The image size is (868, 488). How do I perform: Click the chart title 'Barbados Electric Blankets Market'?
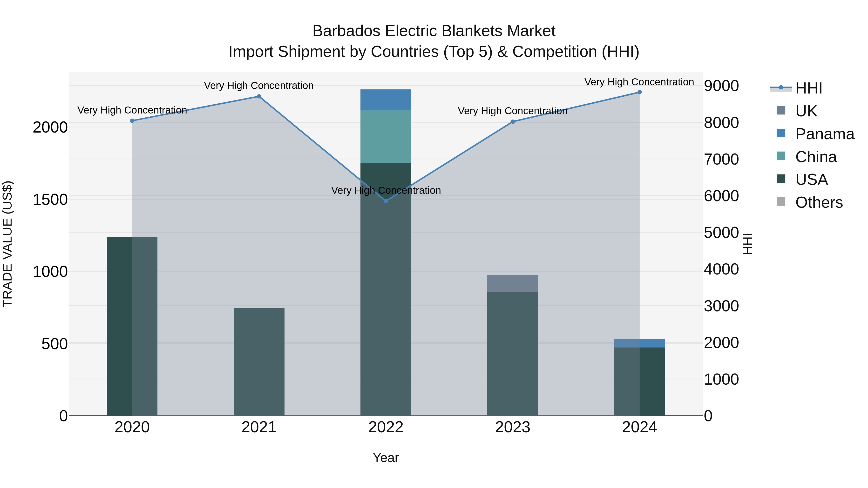434,31
